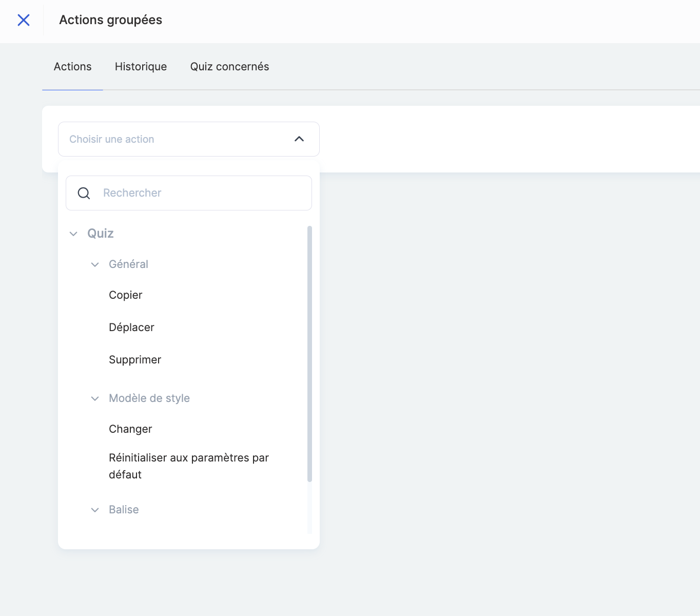Close the Actions groupées panel
This screenshot has height=616, width=700.
[24, 20]
